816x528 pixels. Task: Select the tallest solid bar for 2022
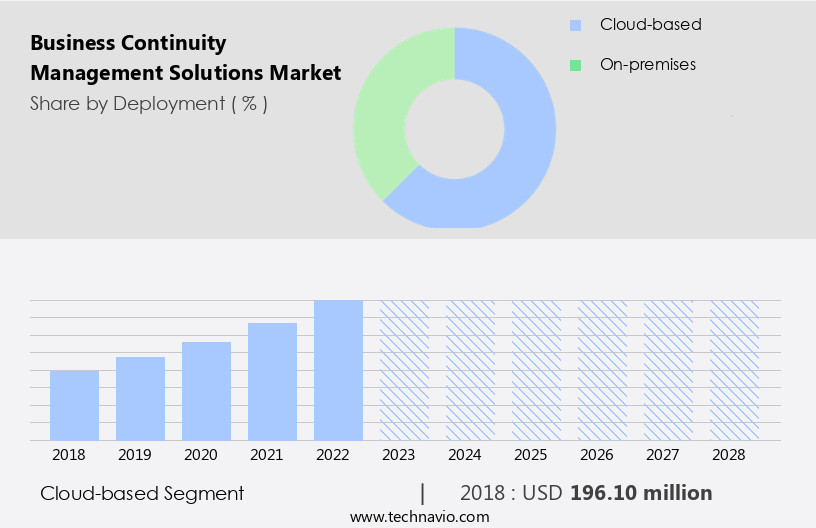[x=338, y=370]
